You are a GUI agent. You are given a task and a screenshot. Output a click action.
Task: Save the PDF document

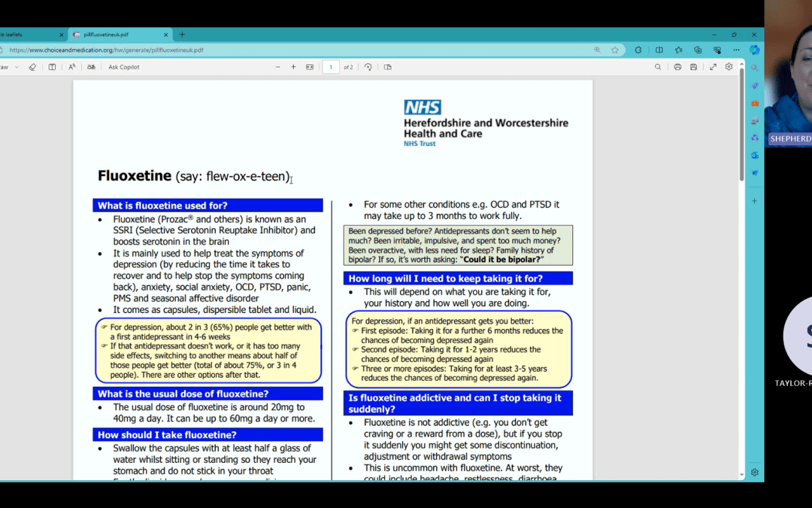(x=692, y=66)
